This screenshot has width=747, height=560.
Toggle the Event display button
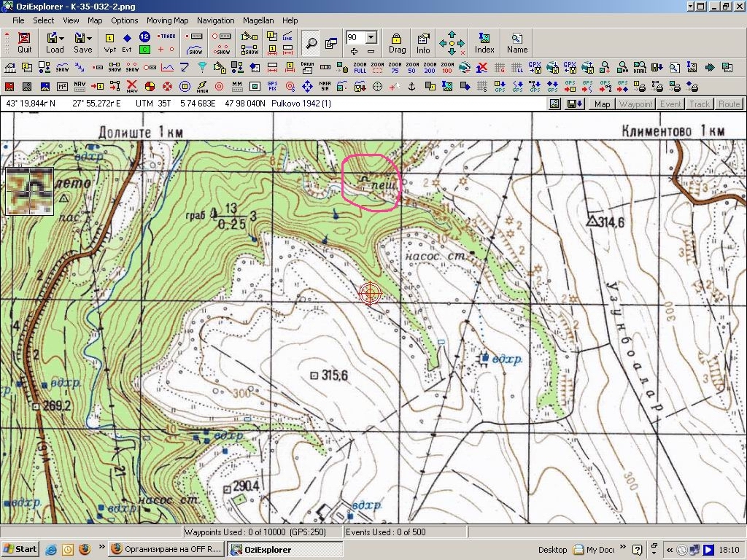pyautogui.click(x=670, y=104)
